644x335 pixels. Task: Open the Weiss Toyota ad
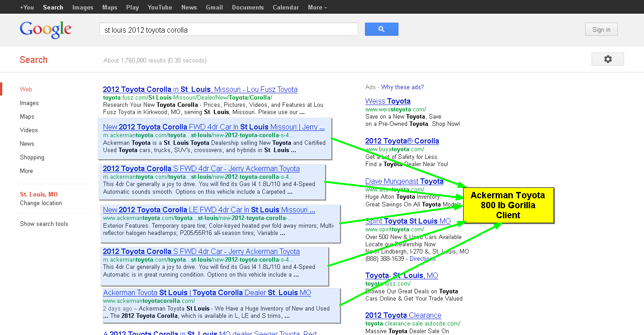[x=388, y=101]
